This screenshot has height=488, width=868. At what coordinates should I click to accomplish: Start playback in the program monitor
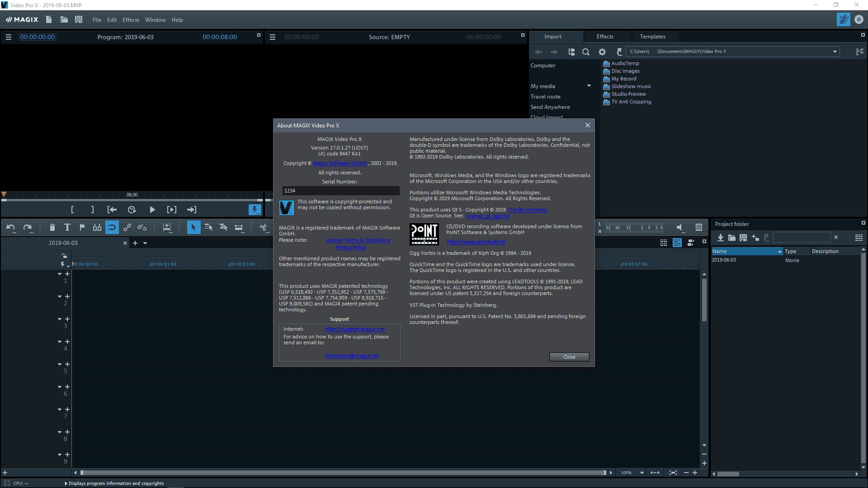[152, 210]
